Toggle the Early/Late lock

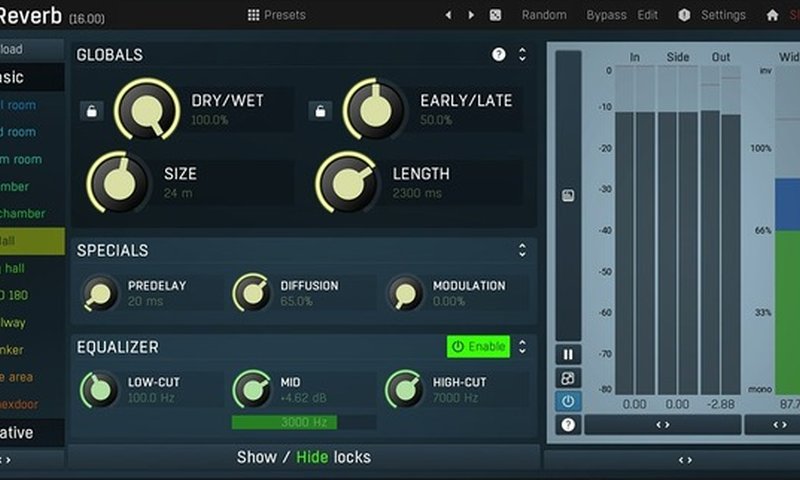tap(320, 111)
